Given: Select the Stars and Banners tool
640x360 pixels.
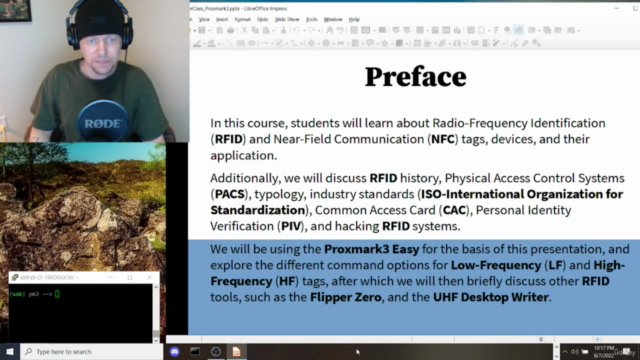Looking at the screenshot, I should (x=384, y=43).
